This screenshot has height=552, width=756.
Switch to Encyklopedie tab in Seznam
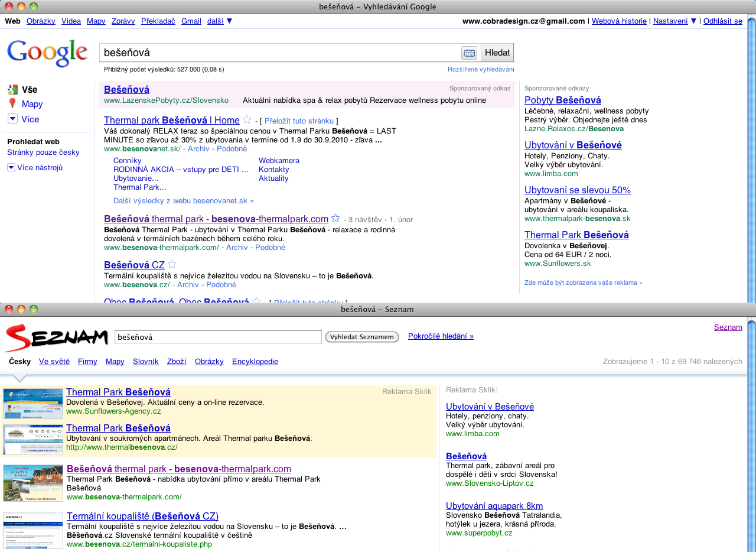[255, 361]
